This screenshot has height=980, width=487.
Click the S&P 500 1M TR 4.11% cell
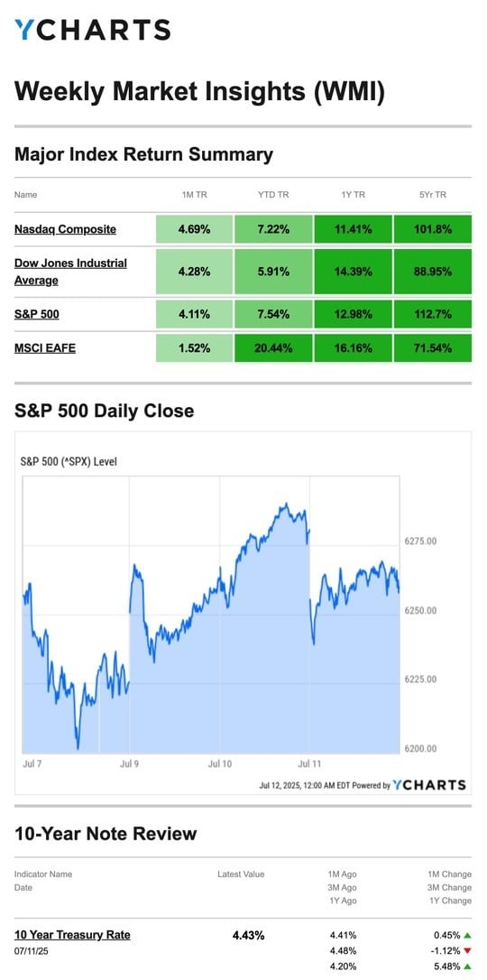tap(194, 314)
